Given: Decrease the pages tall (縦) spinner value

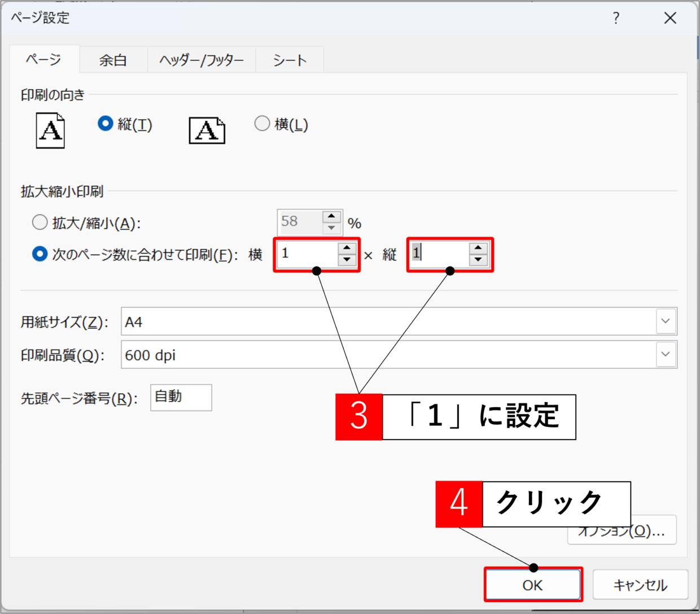Looking at the screenshot, I should 478,260.
